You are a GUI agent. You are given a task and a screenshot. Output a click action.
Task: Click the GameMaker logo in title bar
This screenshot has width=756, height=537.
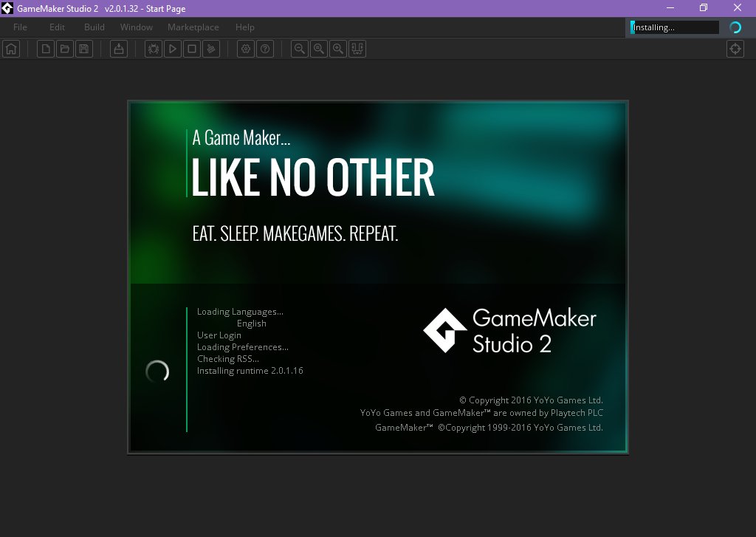pyautogui.click(x=7, y=8)
